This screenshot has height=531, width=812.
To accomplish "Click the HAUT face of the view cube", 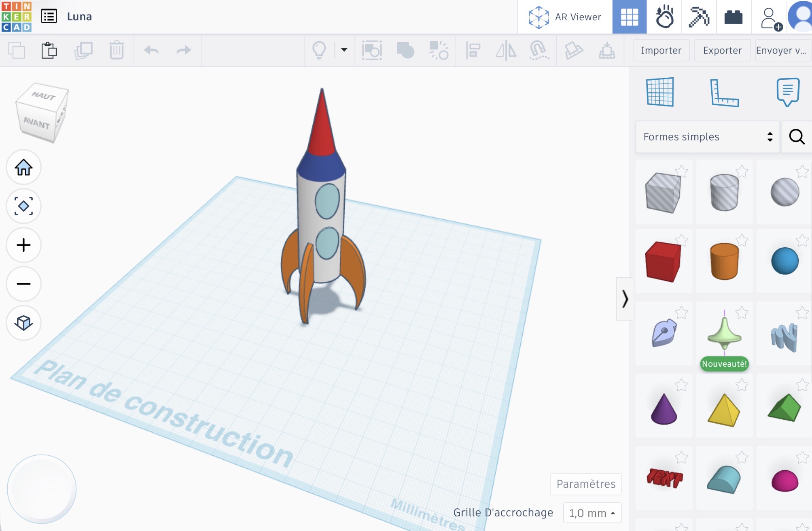I will pos(42,96).
